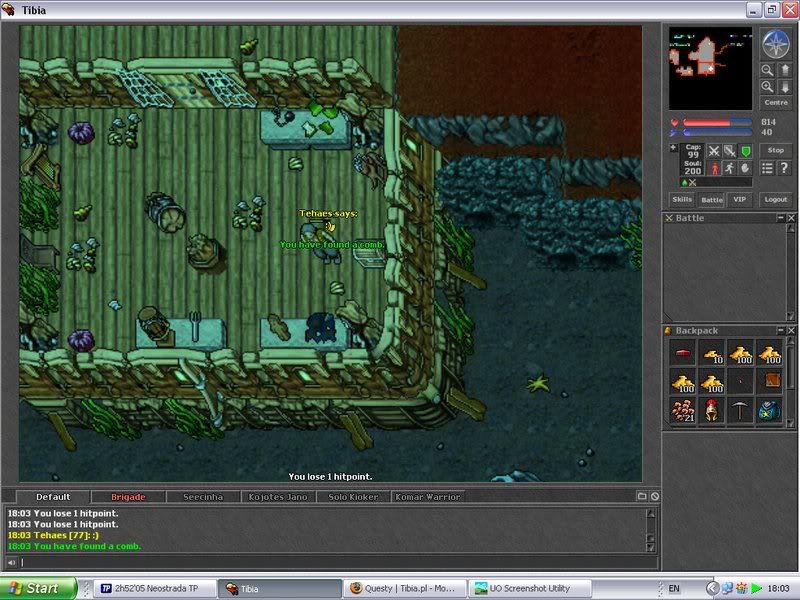Open the Komar Warrior chat tab
800x600 pixels.
point(428,497)
